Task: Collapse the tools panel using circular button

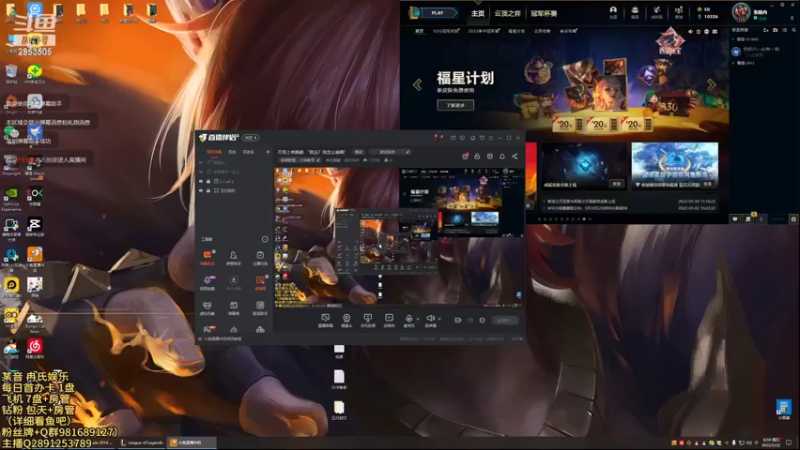Action: coord(265,239)
